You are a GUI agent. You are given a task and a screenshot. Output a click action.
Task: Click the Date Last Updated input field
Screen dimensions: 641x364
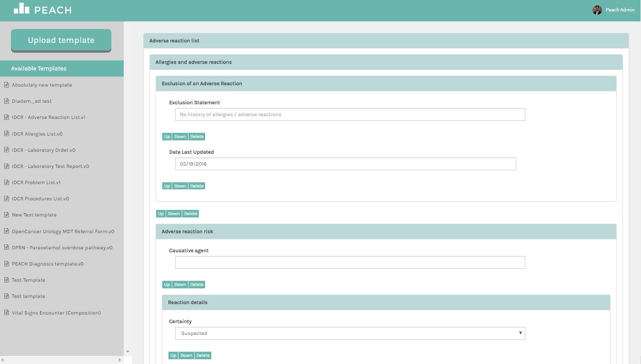[345, 164]
